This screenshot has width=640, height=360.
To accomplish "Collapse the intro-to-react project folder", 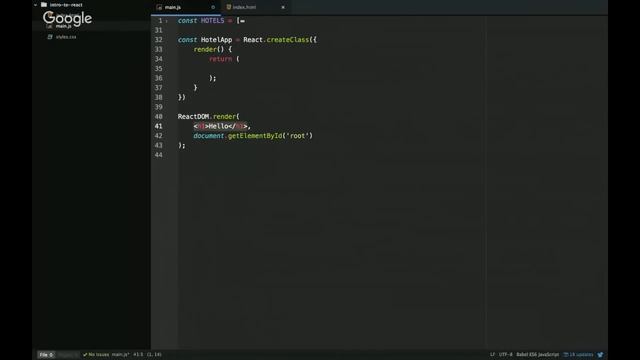I will point(36,5).
